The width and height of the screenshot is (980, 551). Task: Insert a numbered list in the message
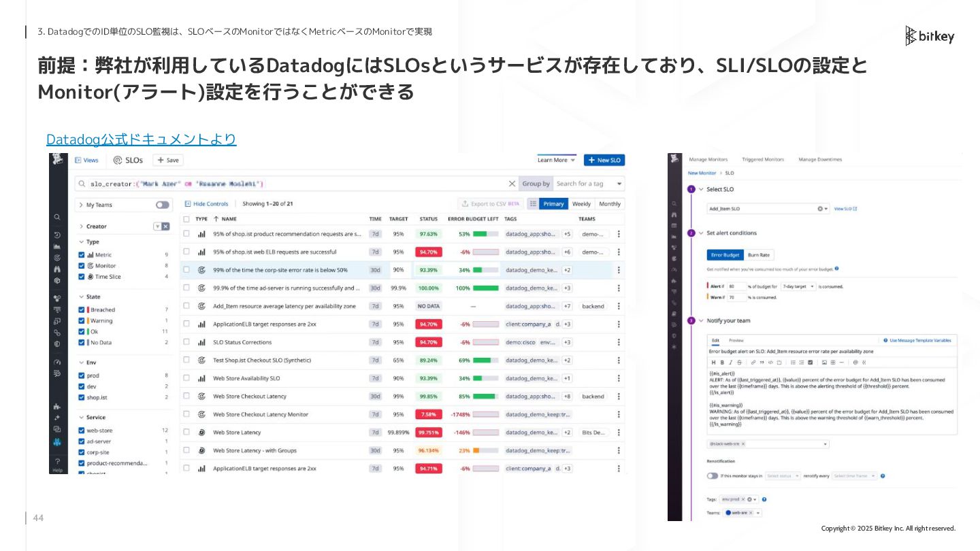802,363
